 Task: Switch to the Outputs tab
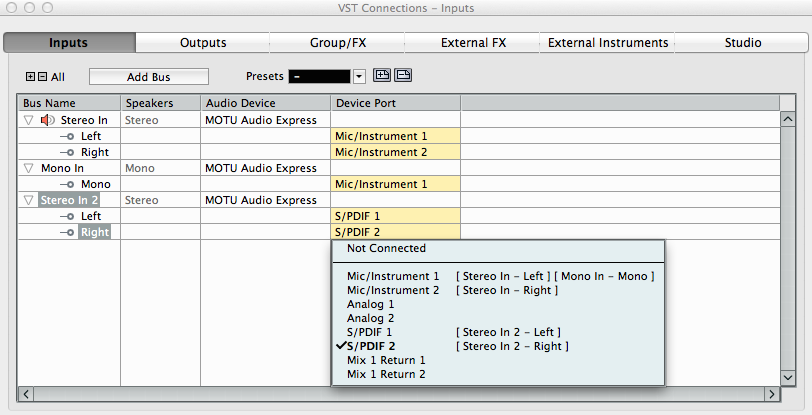click(x=203, y=43)
